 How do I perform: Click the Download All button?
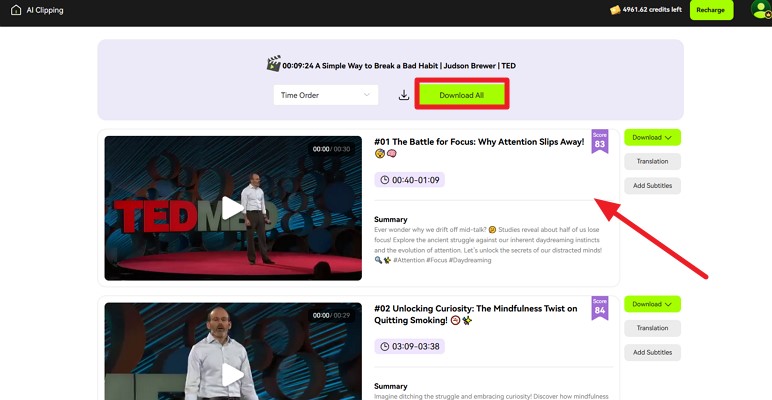pos(462,95)
